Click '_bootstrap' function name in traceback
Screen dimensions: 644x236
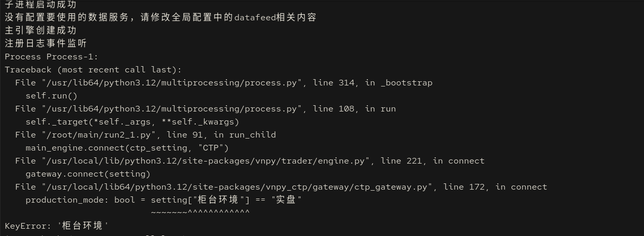[x=407, y=83]
